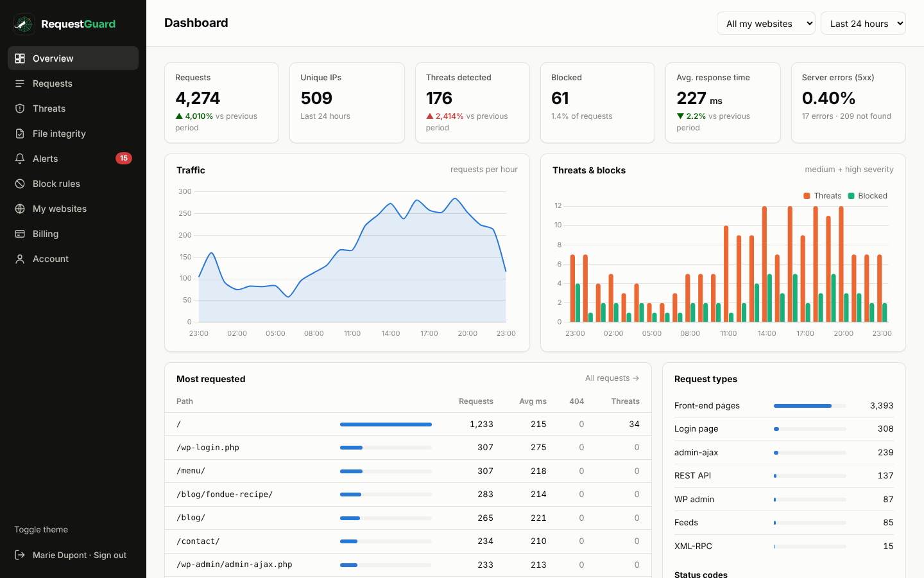
Task: Click the orange Threats legend swatch
Action: [x=807, y=196]
